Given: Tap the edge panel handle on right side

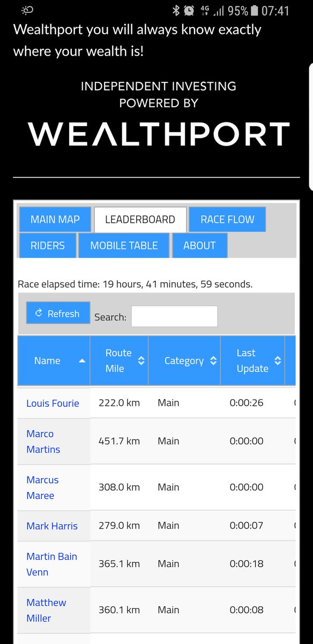Looking at the screenshot, I should (311, 127).
